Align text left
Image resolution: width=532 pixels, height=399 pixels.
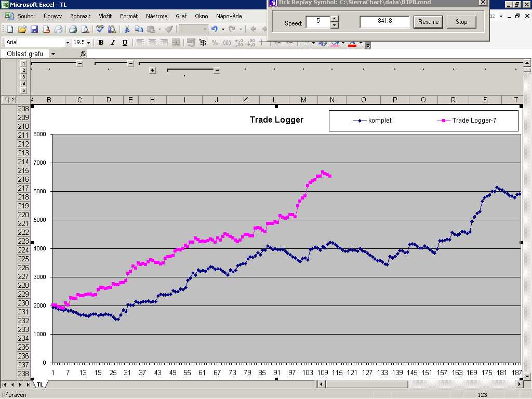[140, 43]
